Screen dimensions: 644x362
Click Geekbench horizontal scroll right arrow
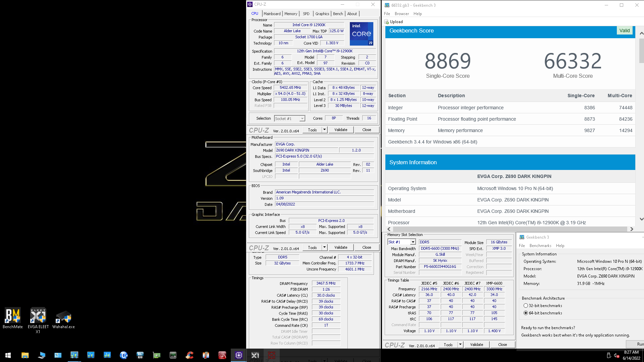coord(632,229)
